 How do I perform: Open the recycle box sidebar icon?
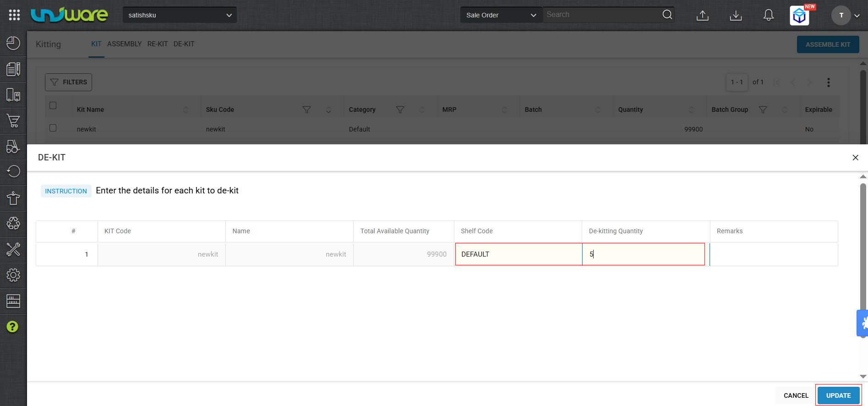click(x=13, y=224)
